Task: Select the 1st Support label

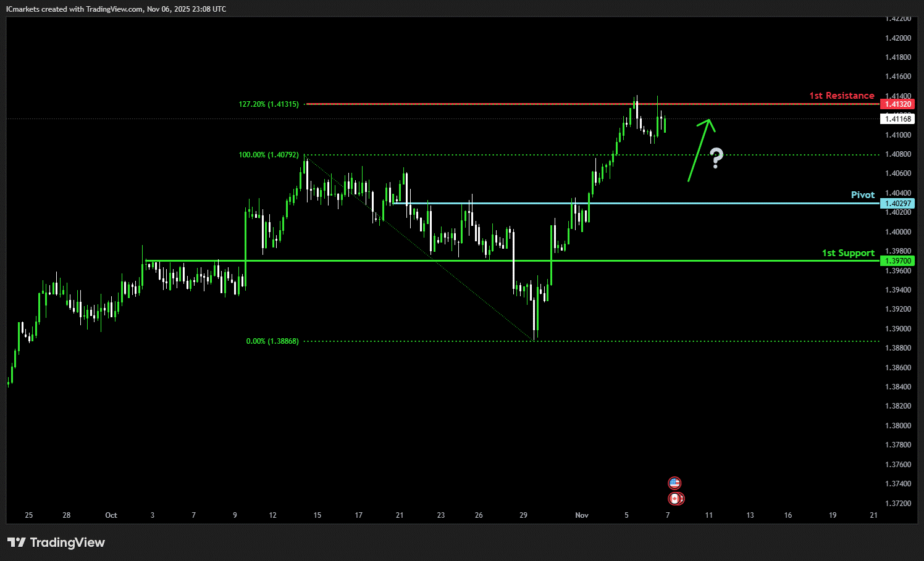Action: [847, 253]
